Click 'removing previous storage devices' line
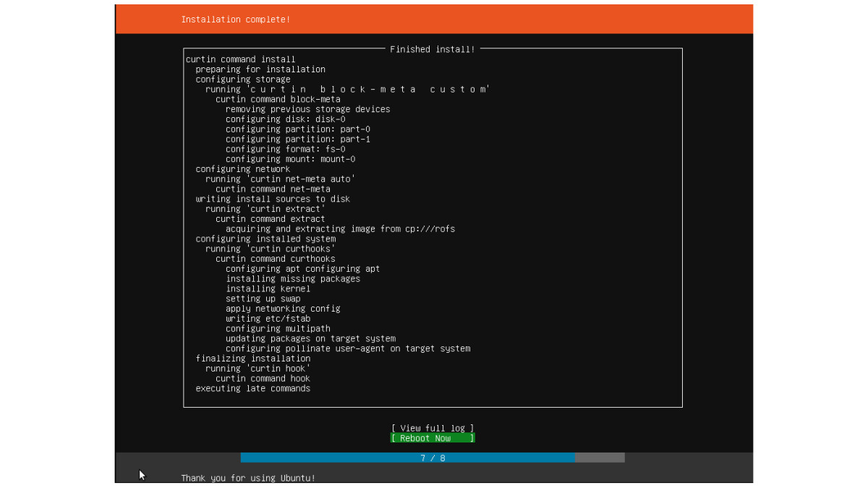Image resolution: width=868 pixels, height=488 pixels. point(308,109)
